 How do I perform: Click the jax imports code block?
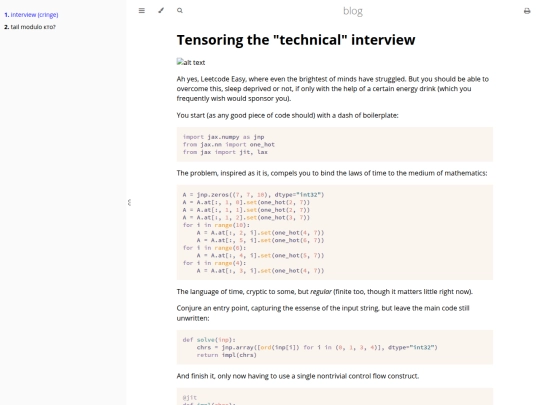tap(335, 144)
